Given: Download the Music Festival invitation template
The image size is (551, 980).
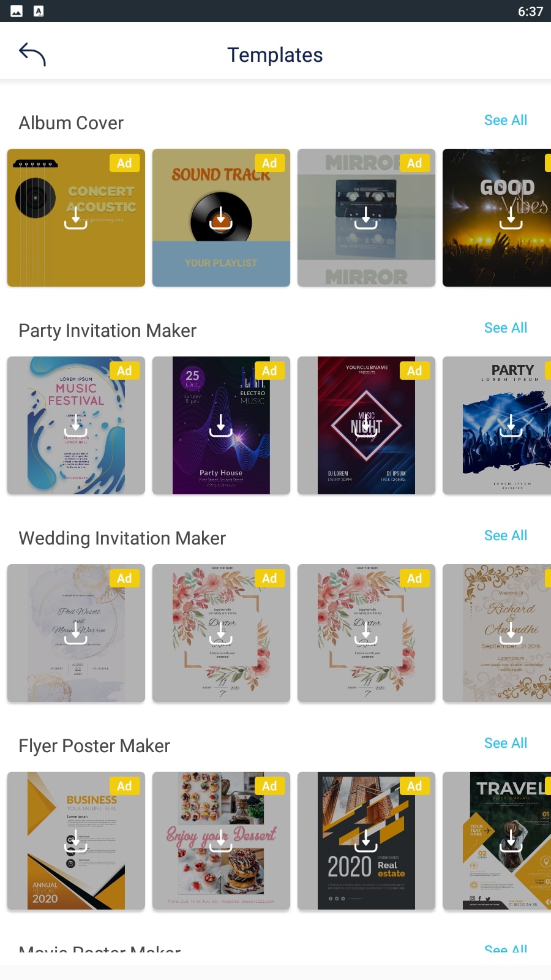Looking at the screenshot, I should coord(76,425).
